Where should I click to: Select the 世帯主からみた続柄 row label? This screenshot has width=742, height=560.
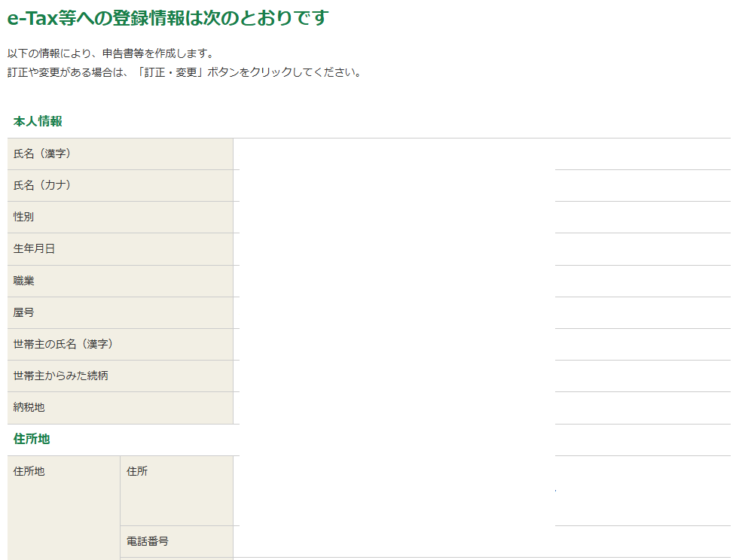pos(61,376)
